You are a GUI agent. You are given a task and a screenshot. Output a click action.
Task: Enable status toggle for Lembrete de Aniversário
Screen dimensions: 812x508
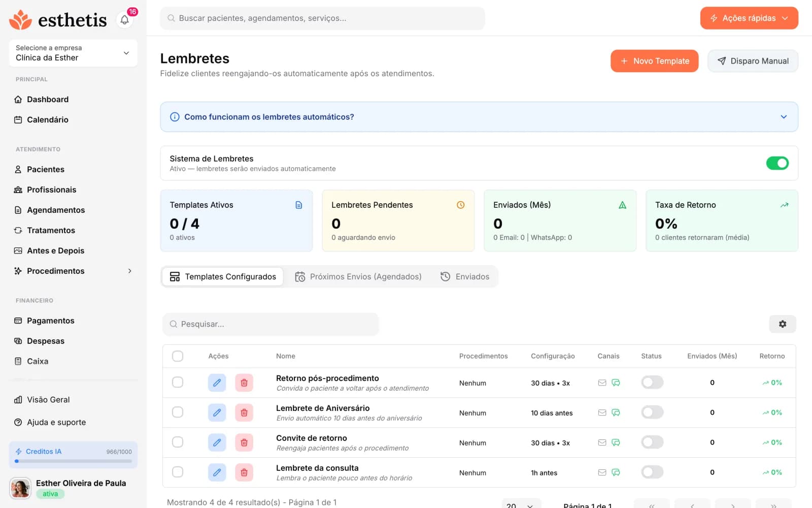652,412
